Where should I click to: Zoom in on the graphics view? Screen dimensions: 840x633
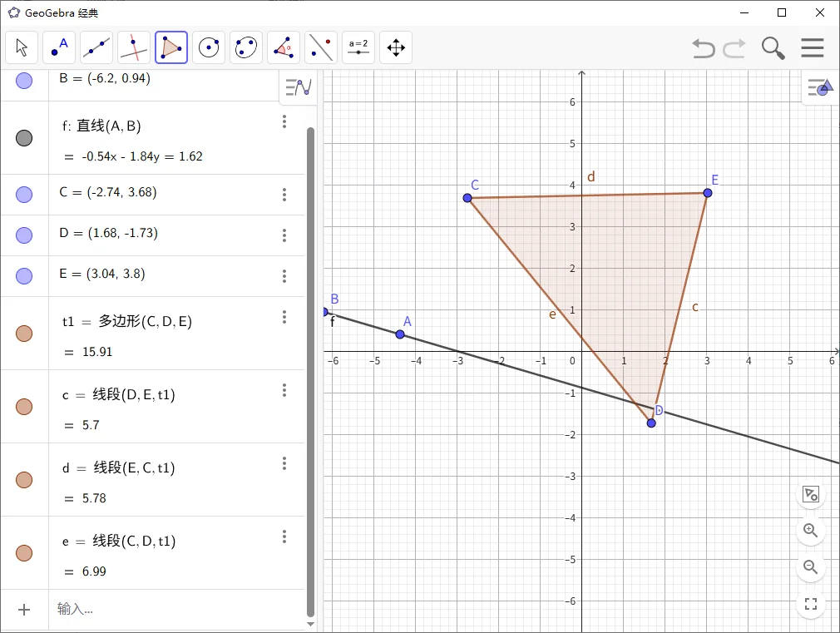tap(811, 531)
